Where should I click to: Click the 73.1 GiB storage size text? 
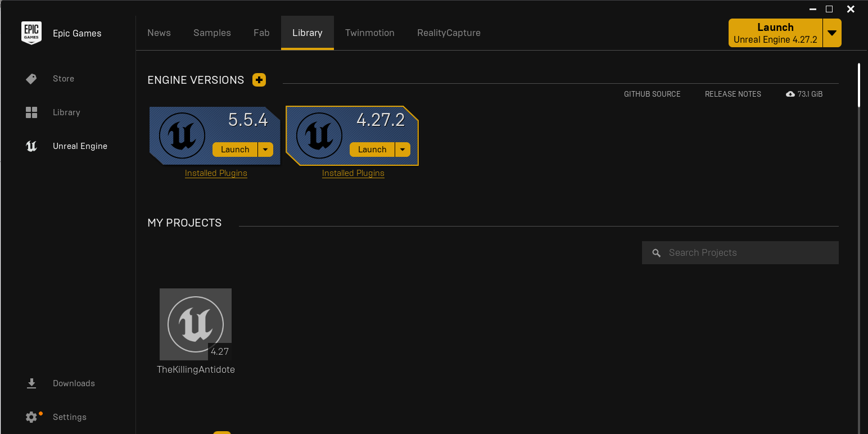(810, 94)
